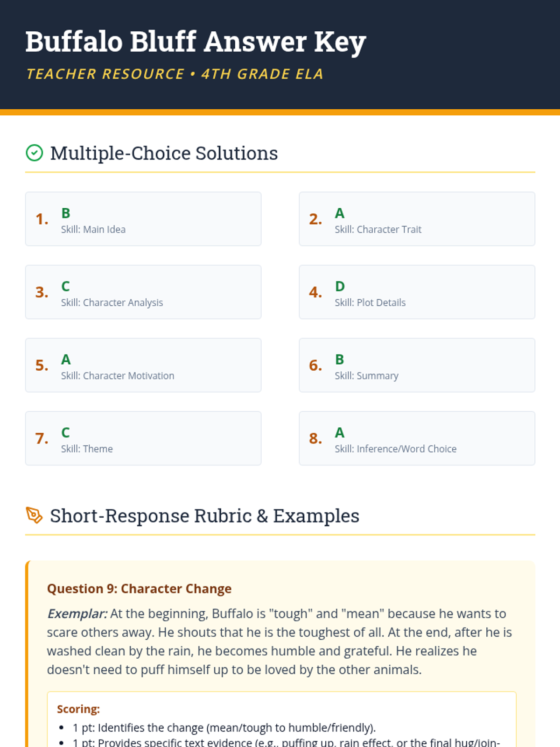Choose answer card 8 for Inference/Word Choice
This screenshot has width=560, height=747.
[417, 438]
